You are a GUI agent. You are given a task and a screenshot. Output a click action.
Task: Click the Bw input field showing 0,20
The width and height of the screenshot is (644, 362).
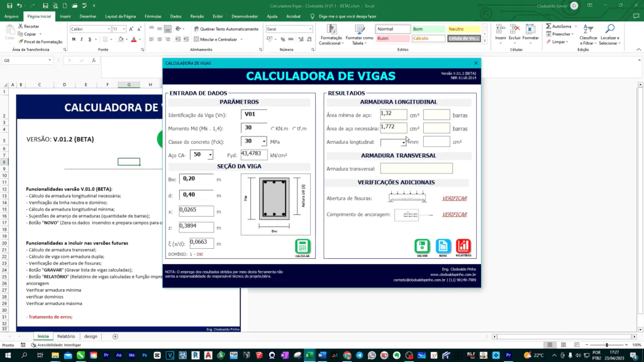pyautogui.click(x=196, y=179)
